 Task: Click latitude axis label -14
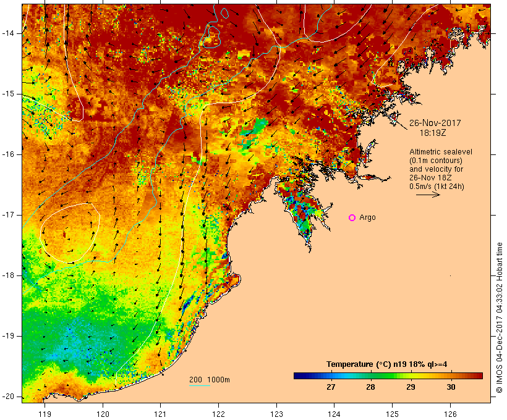(8, 33)
